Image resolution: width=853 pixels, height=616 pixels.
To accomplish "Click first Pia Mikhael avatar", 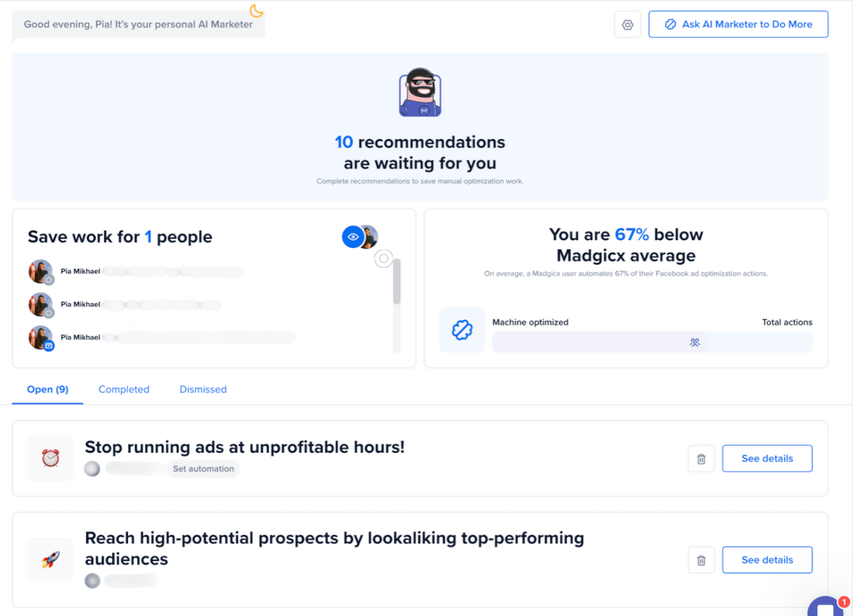I will [x=40, y=271].
